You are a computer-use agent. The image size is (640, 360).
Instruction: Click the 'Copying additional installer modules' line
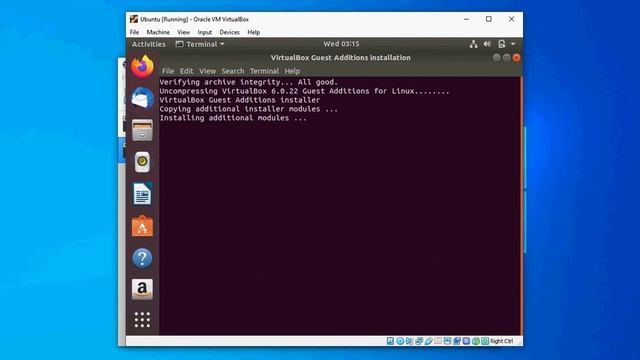click(249, 109)
